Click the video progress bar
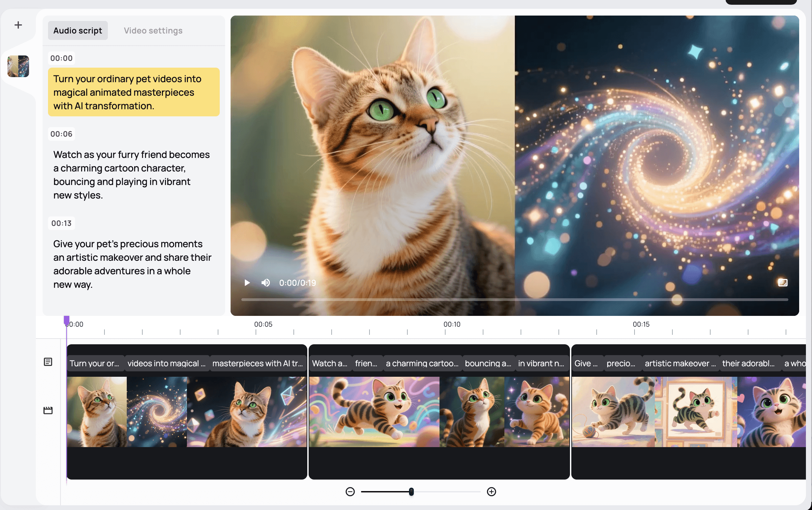Viewport: 812px width, 510px height. (x=515, y=300)
